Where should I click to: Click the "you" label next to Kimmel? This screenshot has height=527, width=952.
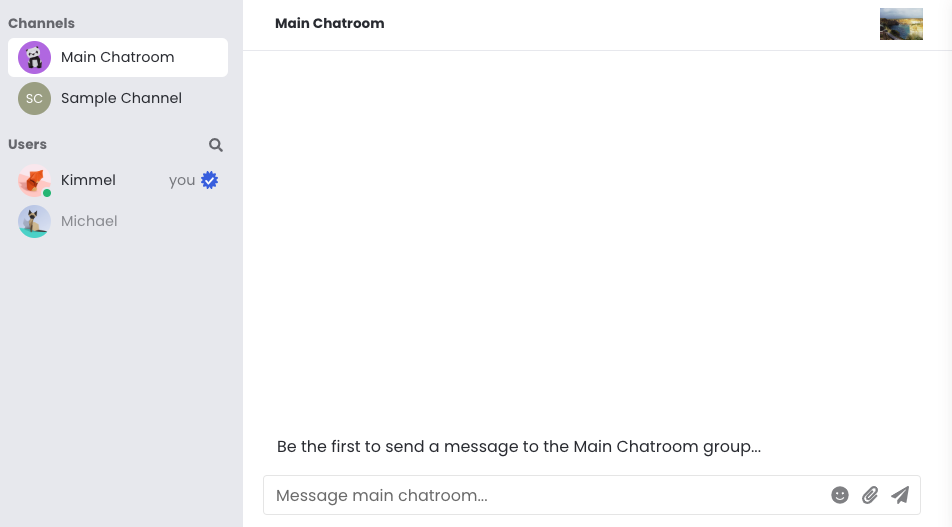(182, 180)
